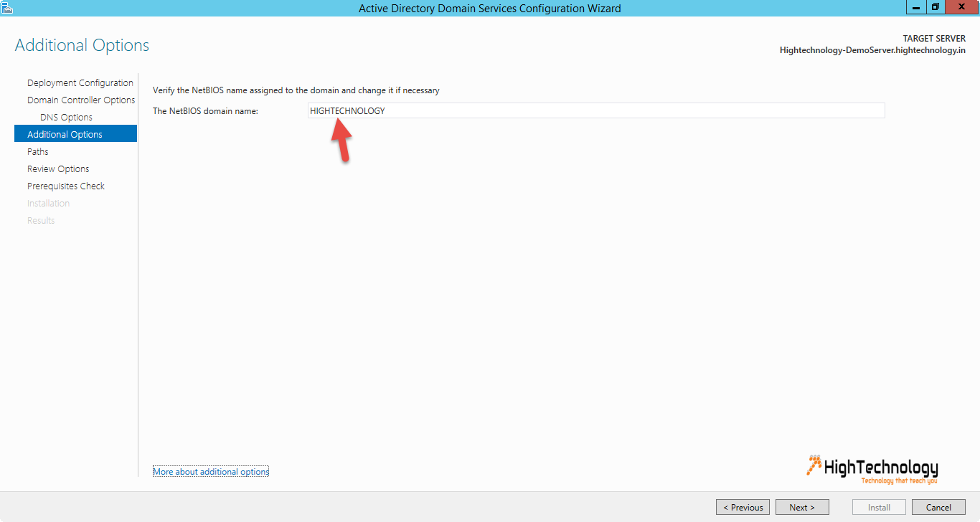Go to Domain Controller Options step
The width and height of the screenshot is (980, 522).
pyautogui.click(x=81, y=100)
